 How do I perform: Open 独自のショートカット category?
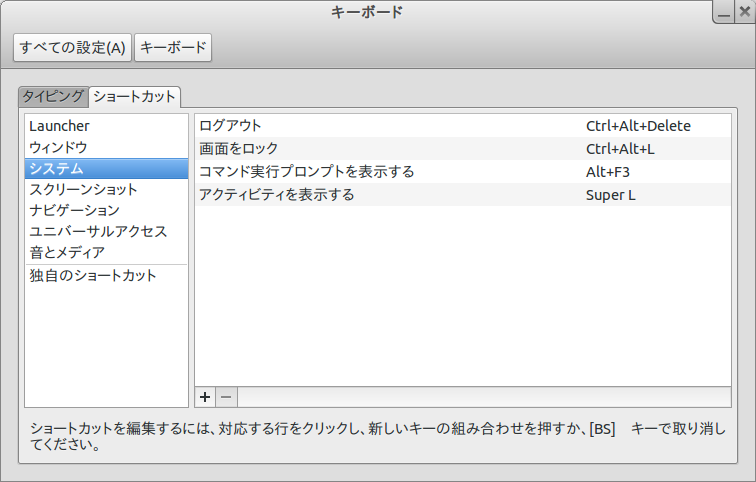coord(93,275)
